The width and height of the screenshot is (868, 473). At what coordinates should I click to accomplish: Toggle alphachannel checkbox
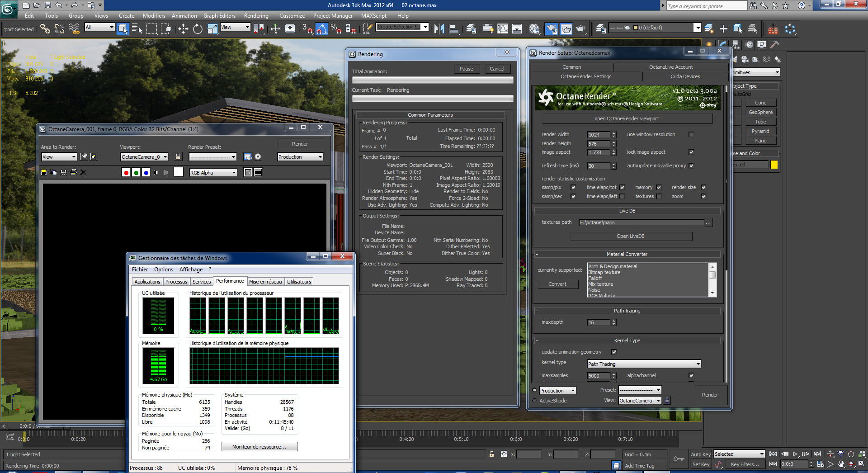[691, 375]
